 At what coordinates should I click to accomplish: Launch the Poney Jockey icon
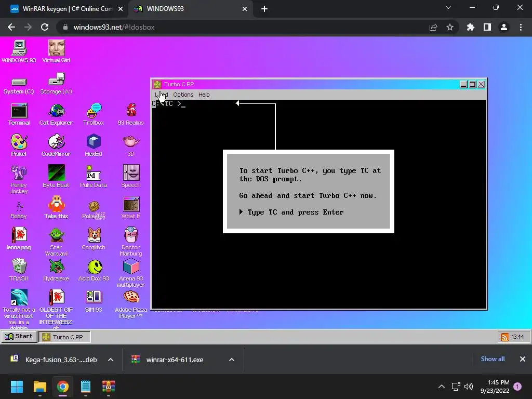click(19, 179)
